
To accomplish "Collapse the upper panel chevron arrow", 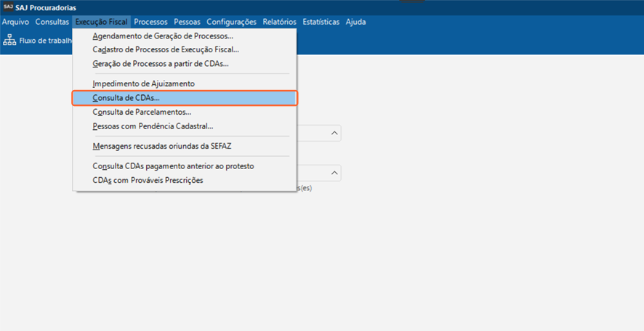I will click(x=334, y=133).
